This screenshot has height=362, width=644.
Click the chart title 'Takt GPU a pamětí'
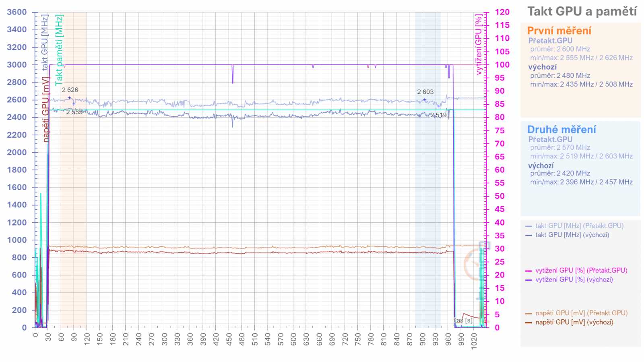click(582, 11)
